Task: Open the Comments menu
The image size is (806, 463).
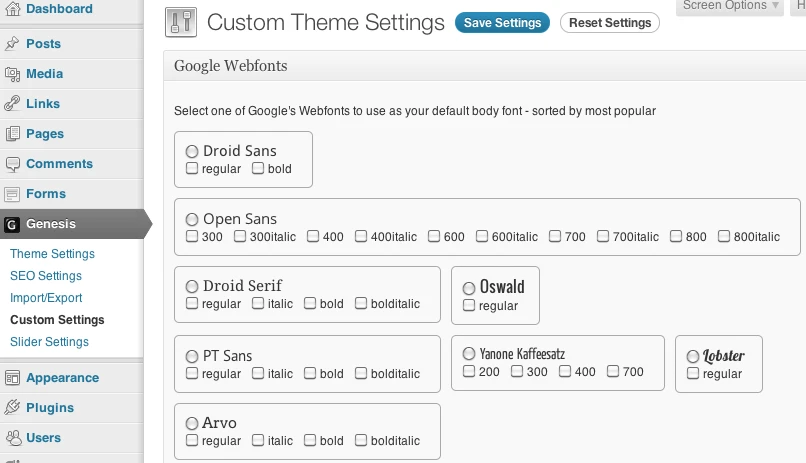Action: tap(60, 164)
